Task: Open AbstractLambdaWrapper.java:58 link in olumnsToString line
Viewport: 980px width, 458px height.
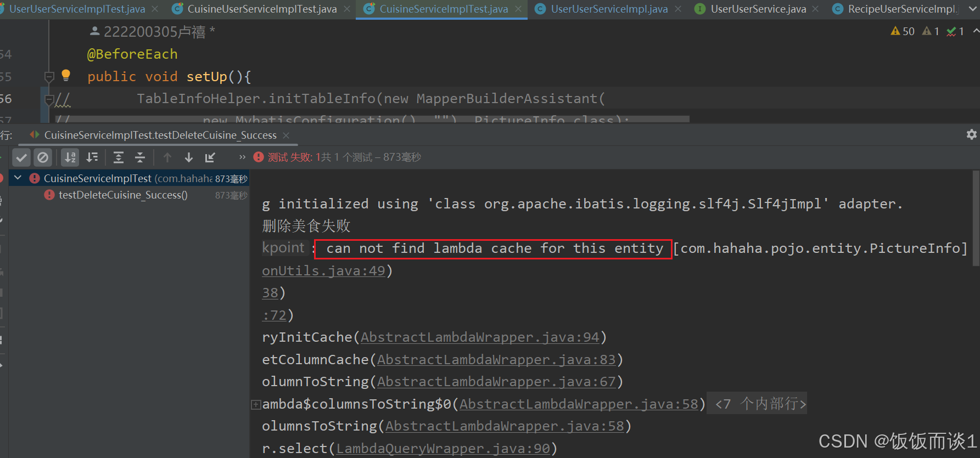Action: pyautogui.click(x=505, y=426)
